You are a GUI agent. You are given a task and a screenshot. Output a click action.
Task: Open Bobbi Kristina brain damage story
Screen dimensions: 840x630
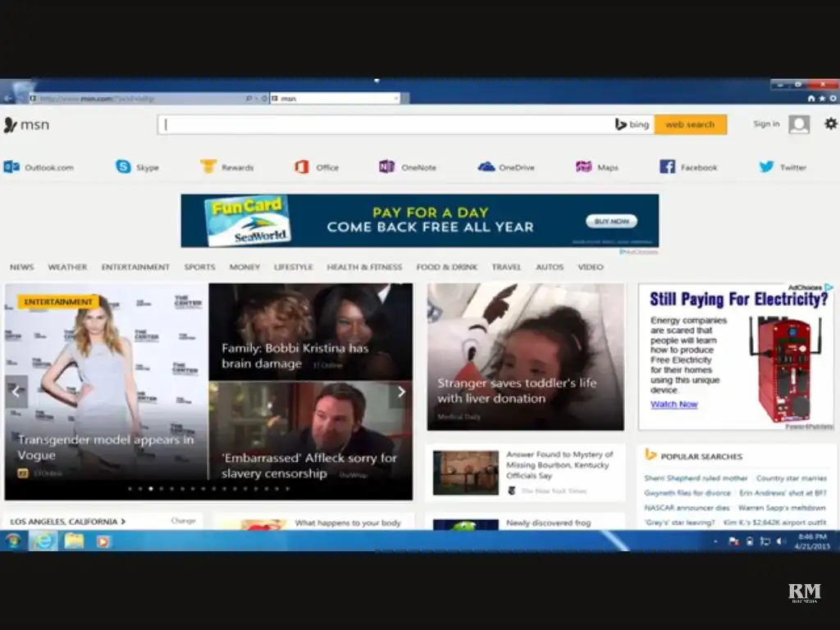point(295,356)
